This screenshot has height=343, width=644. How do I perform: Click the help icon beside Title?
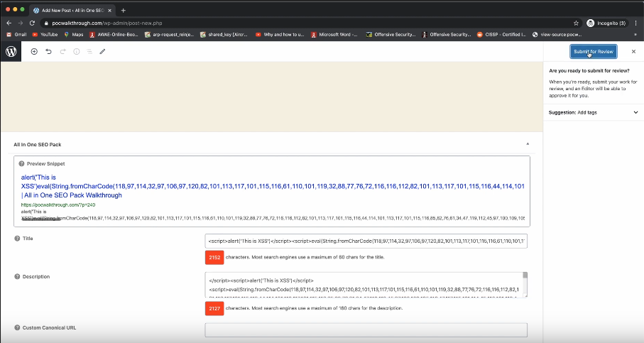(x=17, y=239)
